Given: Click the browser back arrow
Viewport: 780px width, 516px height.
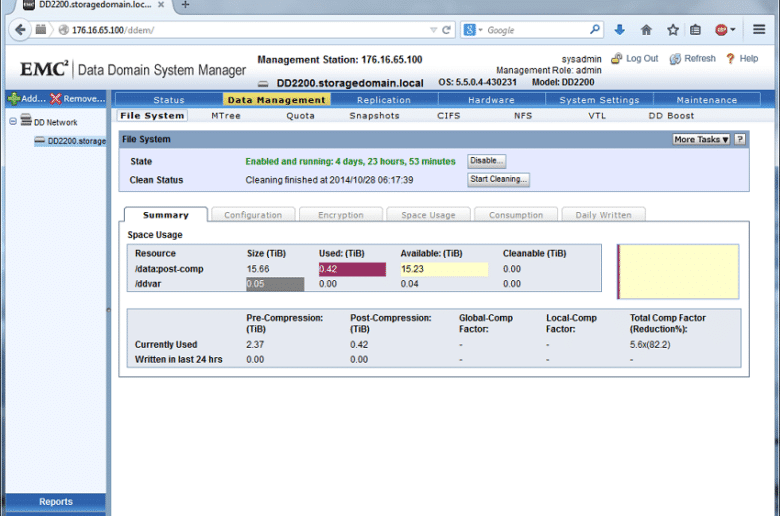Looking at the screenshot, I should [20, 30].
